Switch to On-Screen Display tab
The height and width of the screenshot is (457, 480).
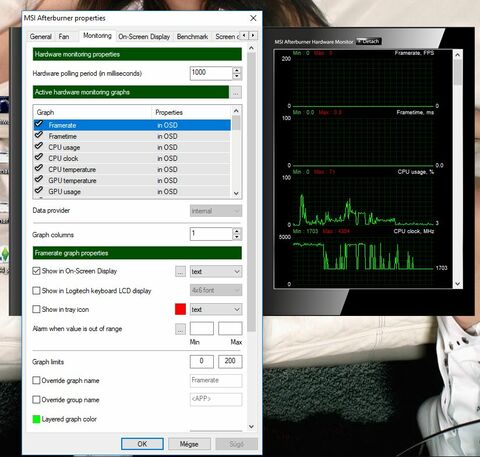(144, 36)
